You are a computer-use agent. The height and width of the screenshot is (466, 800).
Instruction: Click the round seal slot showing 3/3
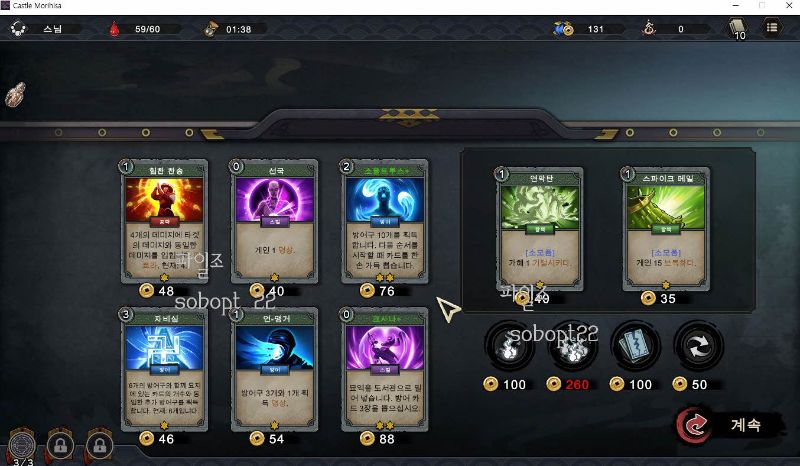(x=22, y=445)
